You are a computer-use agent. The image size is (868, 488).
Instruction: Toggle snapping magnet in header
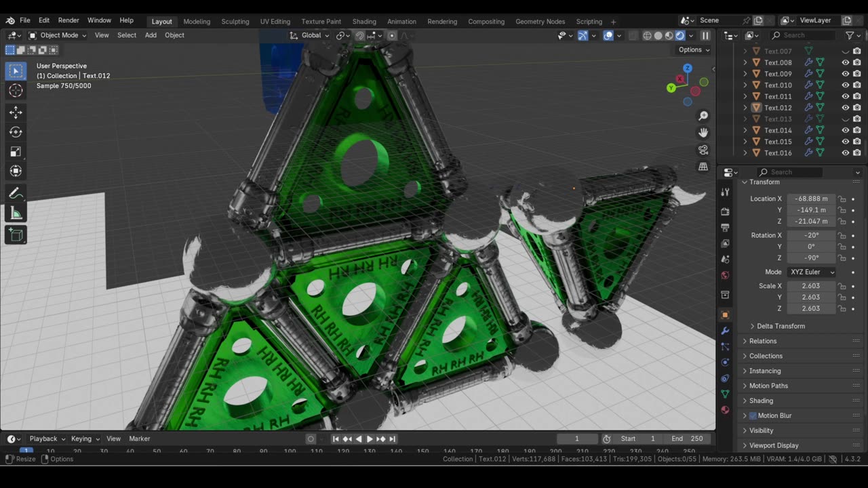[359, 35]
